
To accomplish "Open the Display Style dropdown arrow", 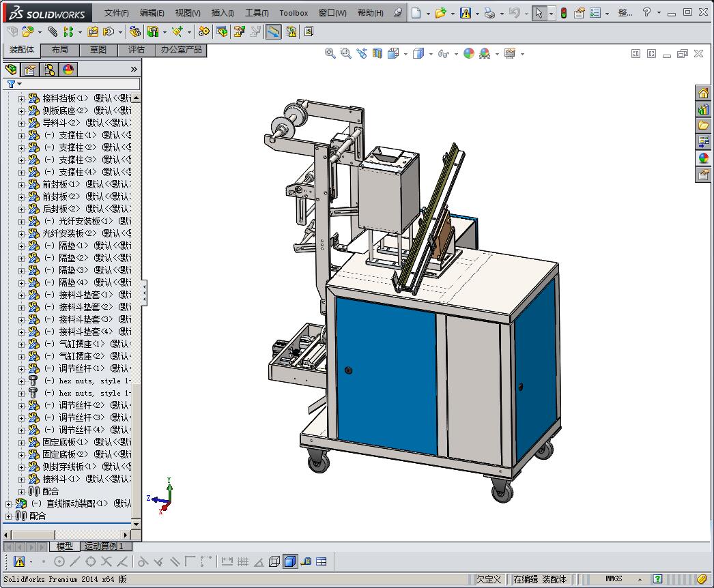I will [430, 54].
